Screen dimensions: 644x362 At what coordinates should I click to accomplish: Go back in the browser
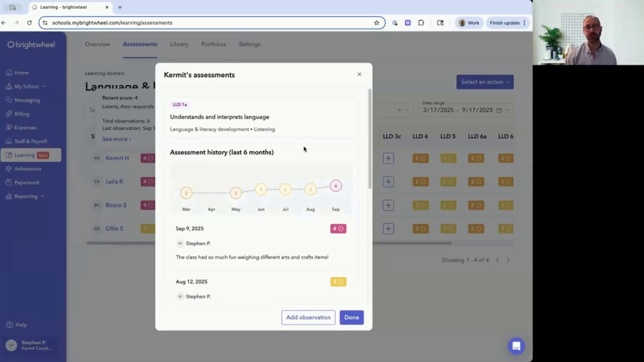click(x=4, y=23)
